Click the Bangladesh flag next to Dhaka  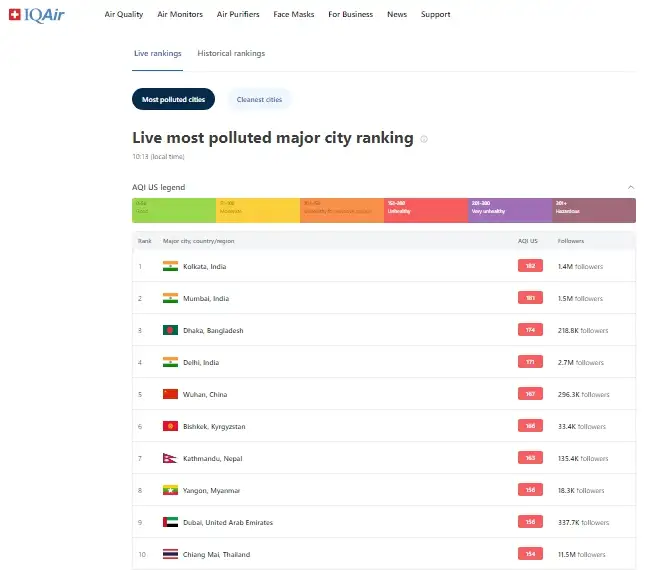(x=170, y=330)
